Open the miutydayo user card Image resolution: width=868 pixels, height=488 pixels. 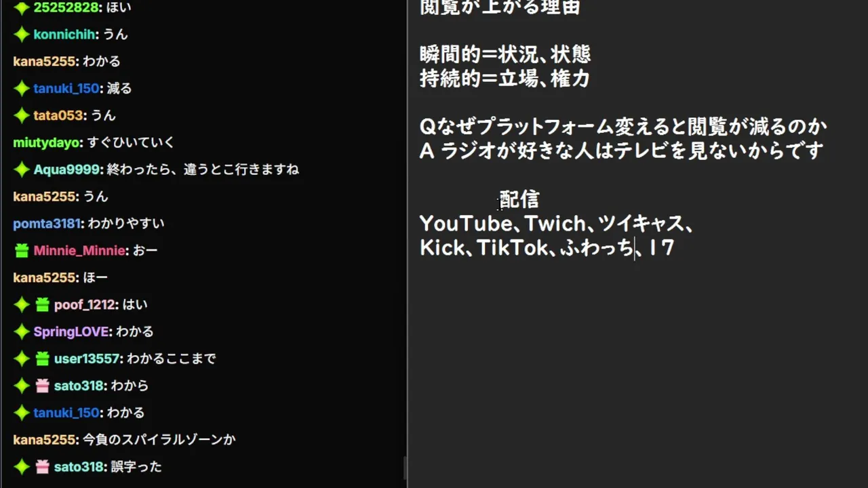(46, 143)
